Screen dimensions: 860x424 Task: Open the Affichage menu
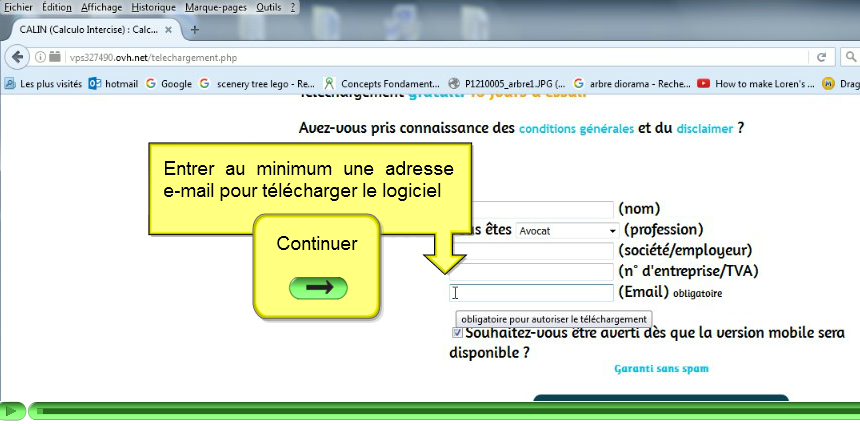pos(102,6)
